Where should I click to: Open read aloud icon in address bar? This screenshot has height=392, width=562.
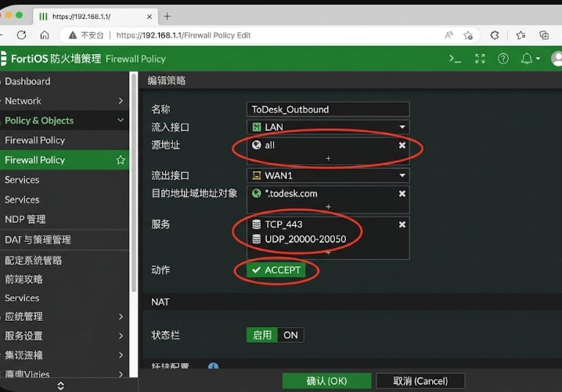[x=449, y=35]
